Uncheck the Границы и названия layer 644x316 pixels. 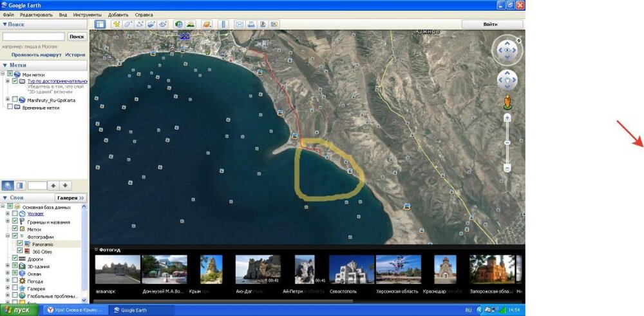tap(15, 221)
